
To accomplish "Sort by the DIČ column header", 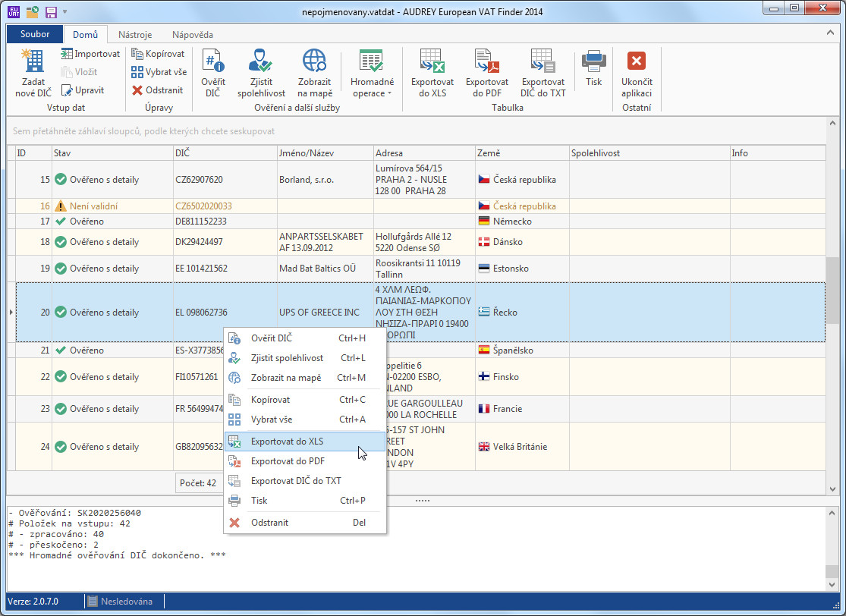I will pyautogui.click(x=225, y=153).
